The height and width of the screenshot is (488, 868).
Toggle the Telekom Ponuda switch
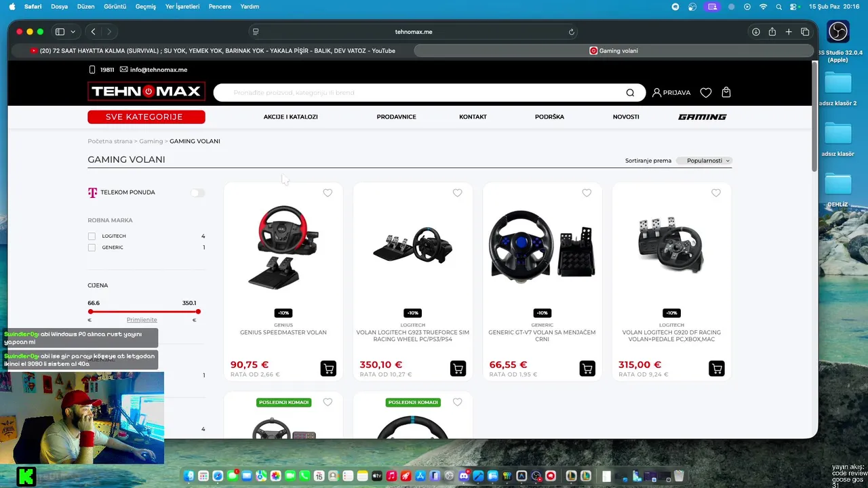[197, 192]
